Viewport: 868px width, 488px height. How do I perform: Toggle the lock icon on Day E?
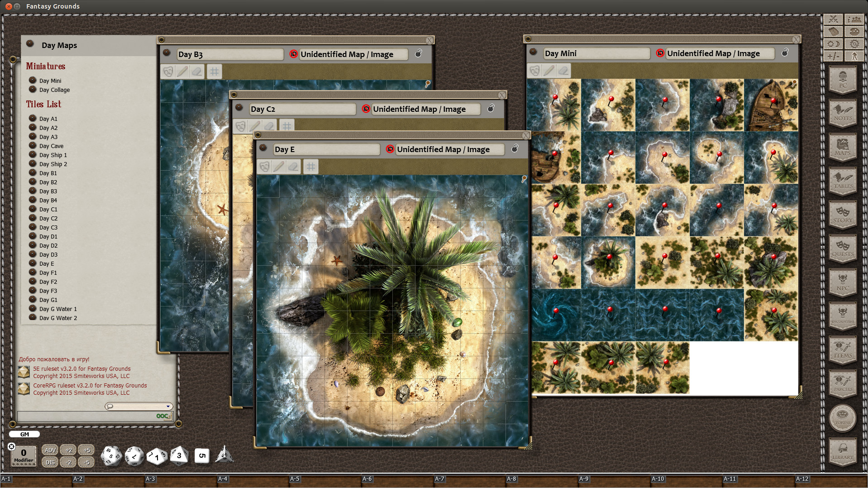point(515,149)
